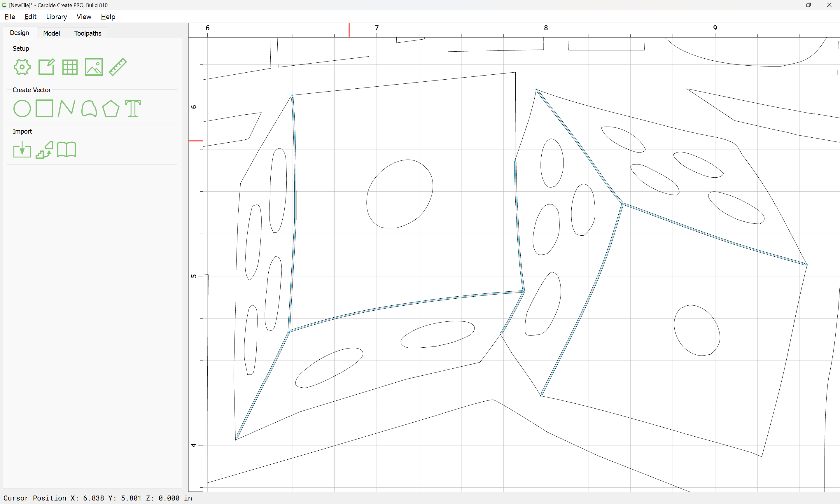Click the background image icon
Image resolution: width=840 pixels, height=504 pixels.
point(94,67)
